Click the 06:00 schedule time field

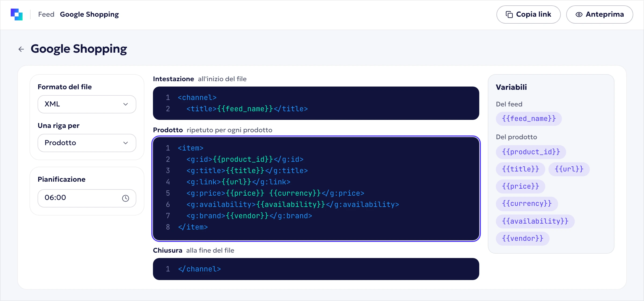click(x=87, y=198)
